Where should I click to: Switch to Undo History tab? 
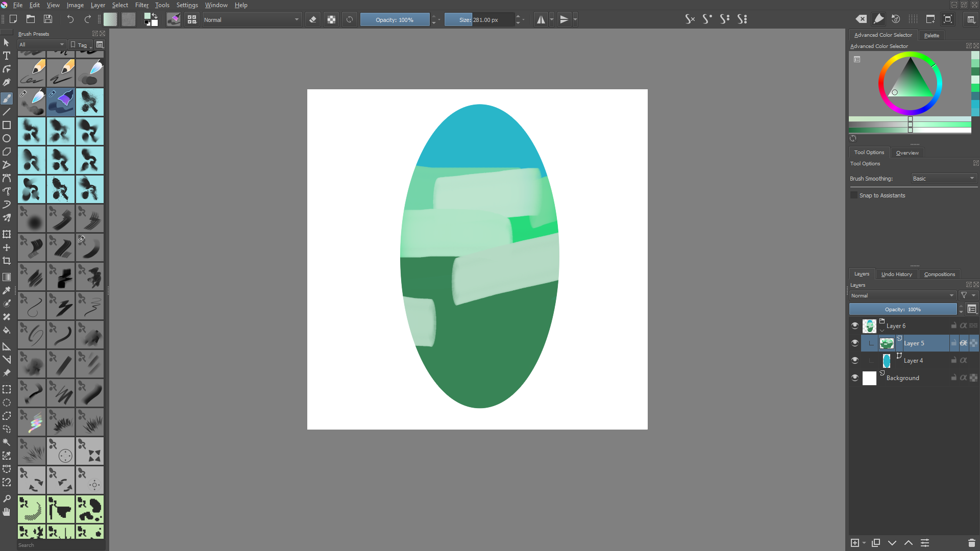896,274
